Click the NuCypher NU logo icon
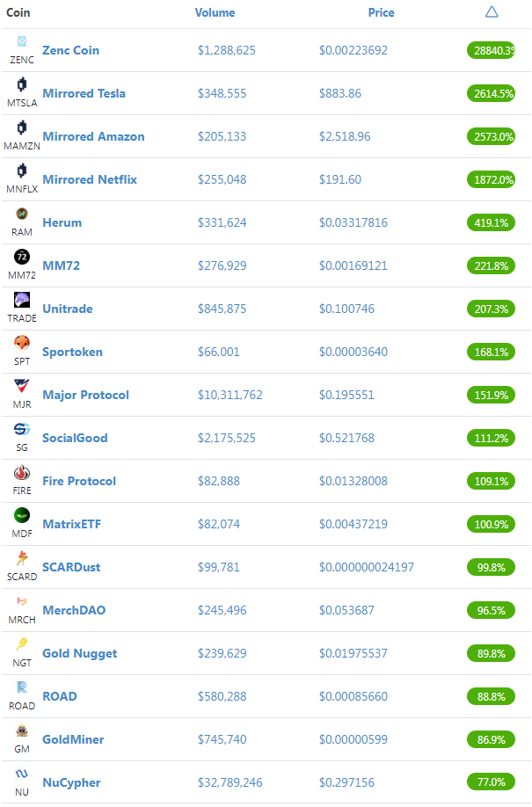 click(22, 774)
